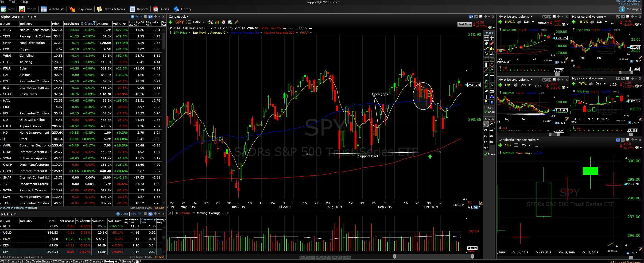The image size is (644, 263).
Task: Launch EasyScans from the toolbar
Action: [81, 9]
